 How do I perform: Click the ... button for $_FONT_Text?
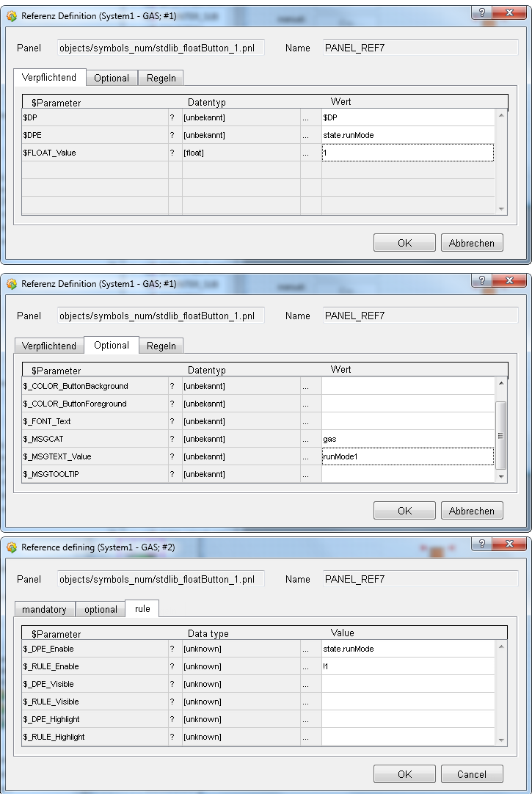click(311, 421)
